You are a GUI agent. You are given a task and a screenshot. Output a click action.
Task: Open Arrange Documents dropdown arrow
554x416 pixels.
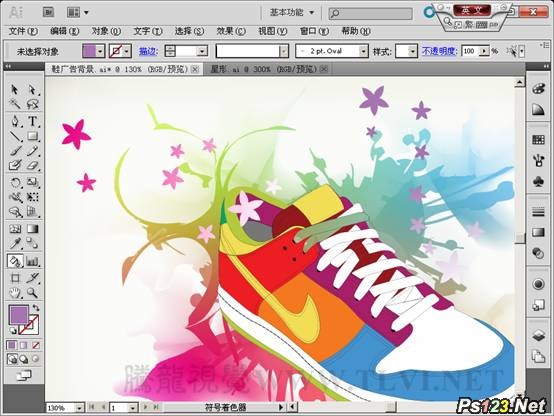pyautogui.click(x=86, y=13)
